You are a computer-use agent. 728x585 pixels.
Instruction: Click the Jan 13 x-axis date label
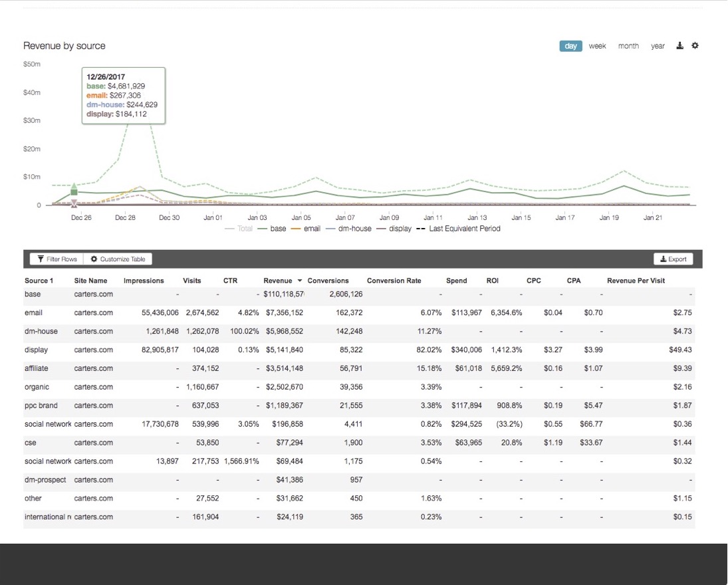point(477,217)
